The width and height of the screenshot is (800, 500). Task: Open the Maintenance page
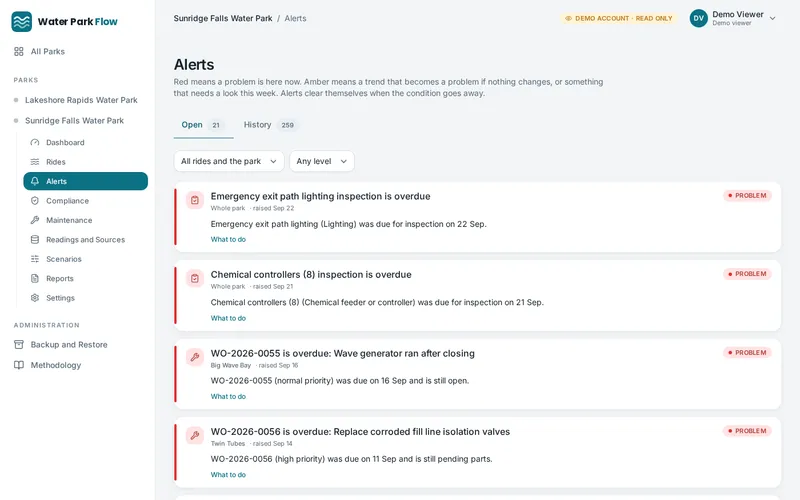pos(86,220)
